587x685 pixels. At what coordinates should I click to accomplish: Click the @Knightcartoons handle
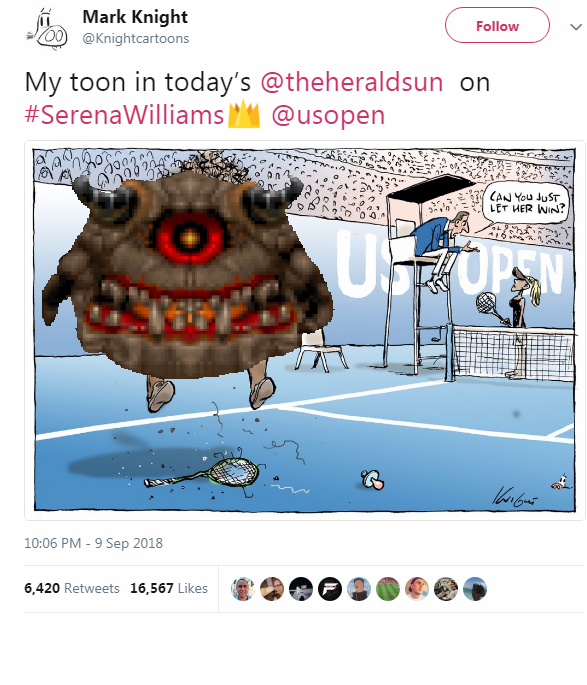click(136, 38)
